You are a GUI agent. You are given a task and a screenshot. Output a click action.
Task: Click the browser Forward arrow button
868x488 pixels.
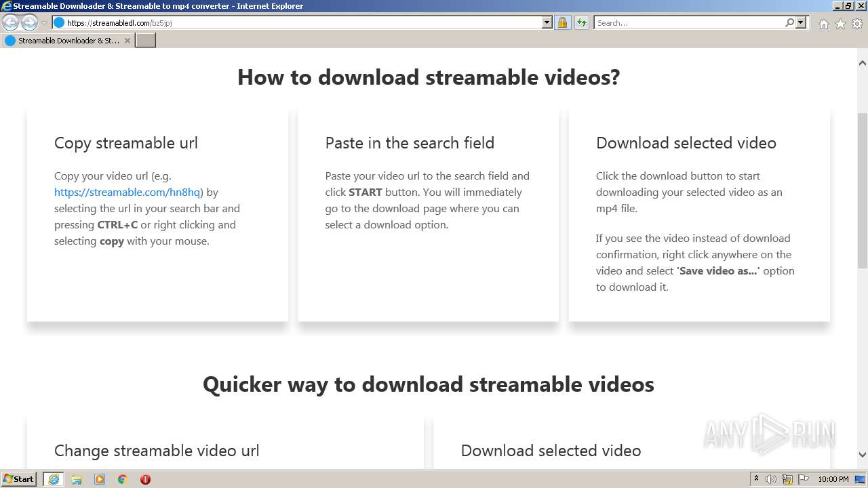click(29, 23)
